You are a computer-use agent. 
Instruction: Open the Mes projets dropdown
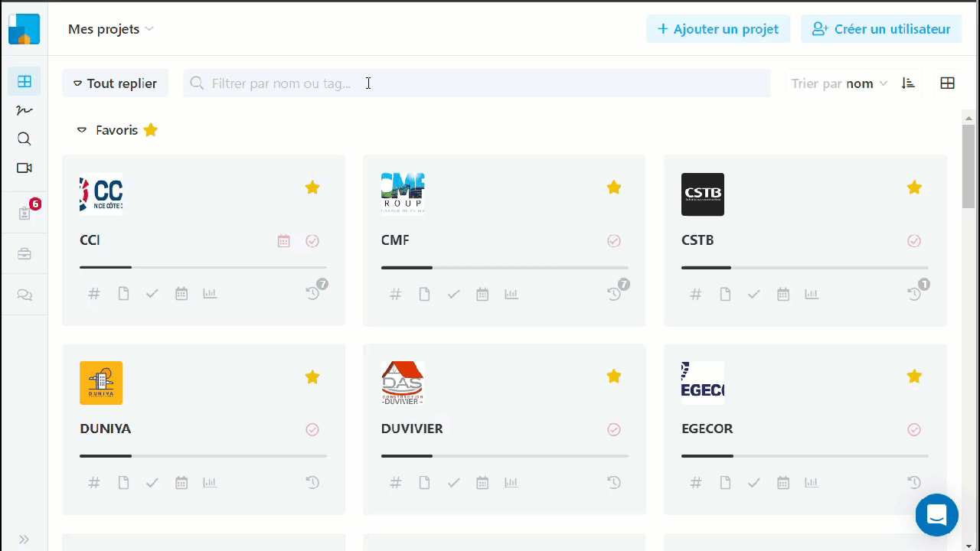[x=111, y=29]
